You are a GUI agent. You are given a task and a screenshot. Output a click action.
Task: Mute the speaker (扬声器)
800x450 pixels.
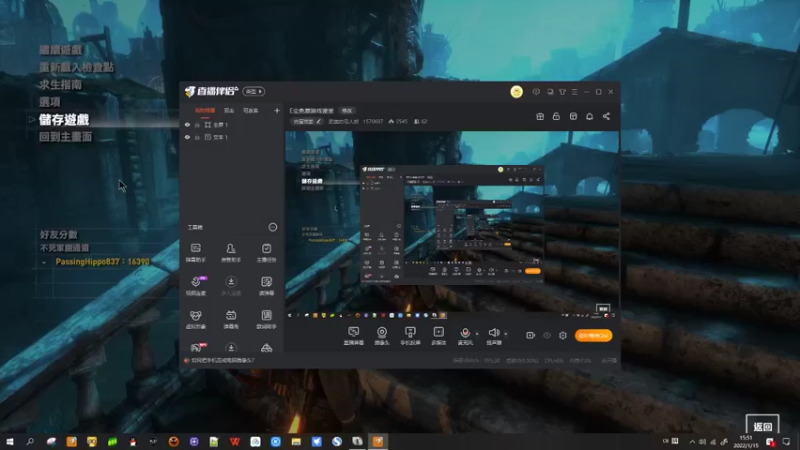pyautogui.click(x=494, y=335)
